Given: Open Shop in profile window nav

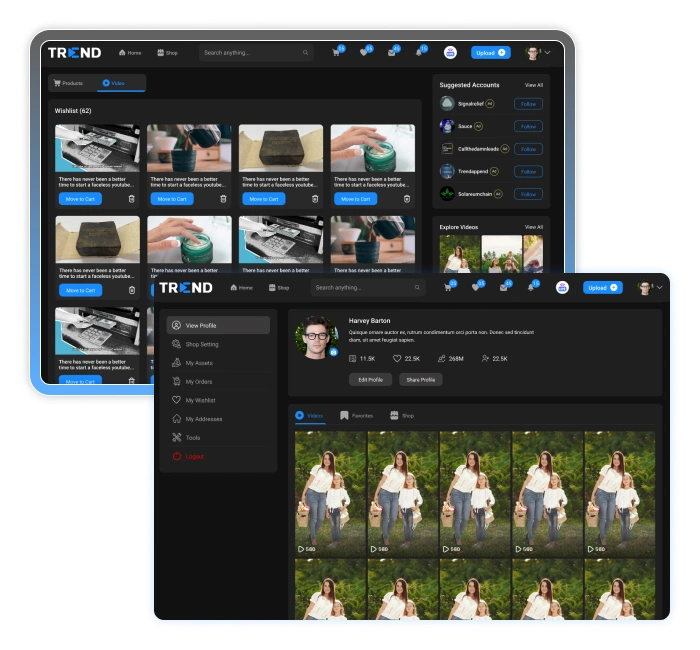Looking at the screenshot, I should point(279,288).
